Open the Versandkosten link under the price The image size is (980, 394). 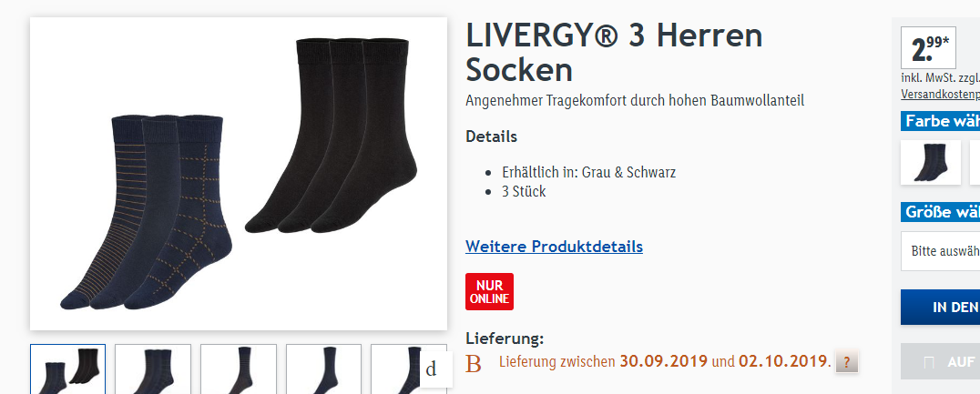click(x=940, y=95)
